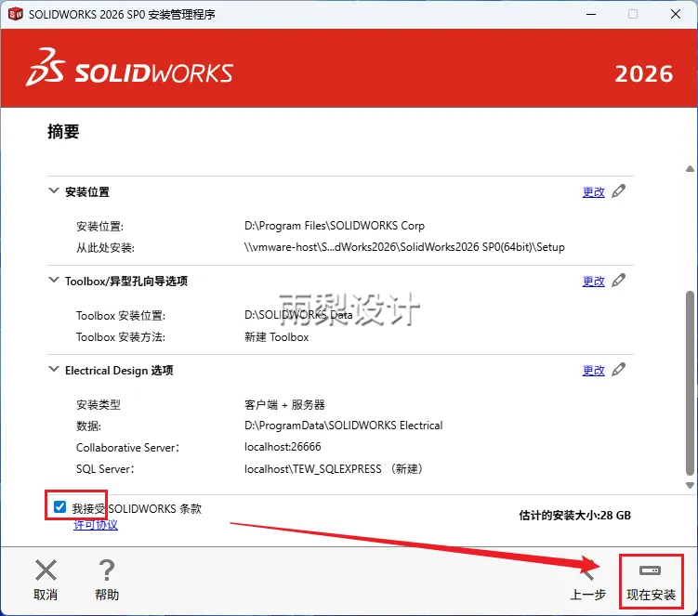Click the scrollbar down arrow
698x616 pixels.
click(690, 485)
